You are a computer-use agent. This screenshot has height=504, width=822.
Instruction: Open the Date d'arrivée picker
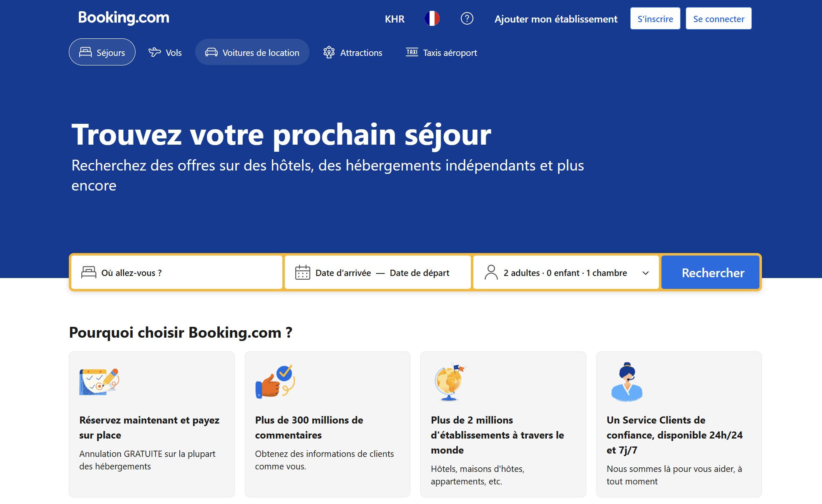coord(343,273)
